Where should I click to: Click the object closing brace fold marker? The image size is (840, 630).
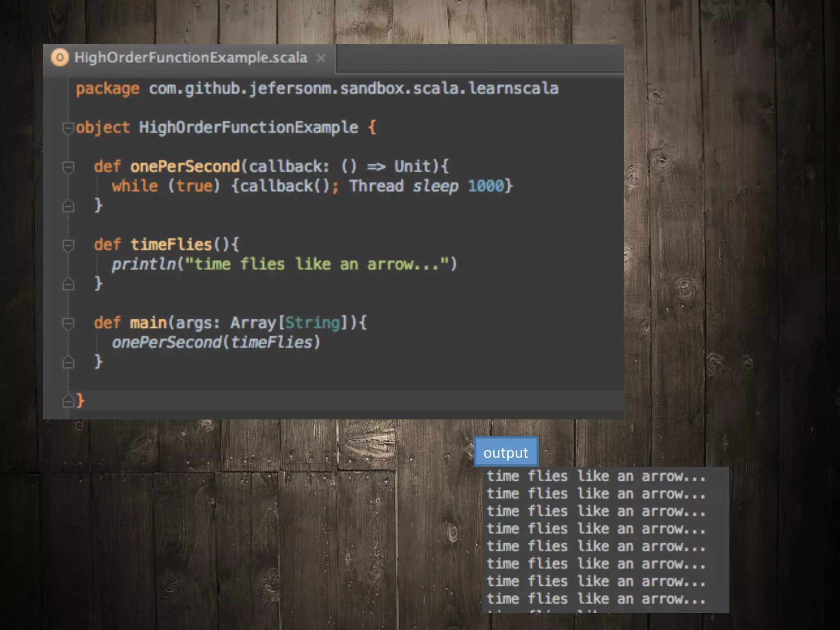pyautogui.click(x=68, y=401)
